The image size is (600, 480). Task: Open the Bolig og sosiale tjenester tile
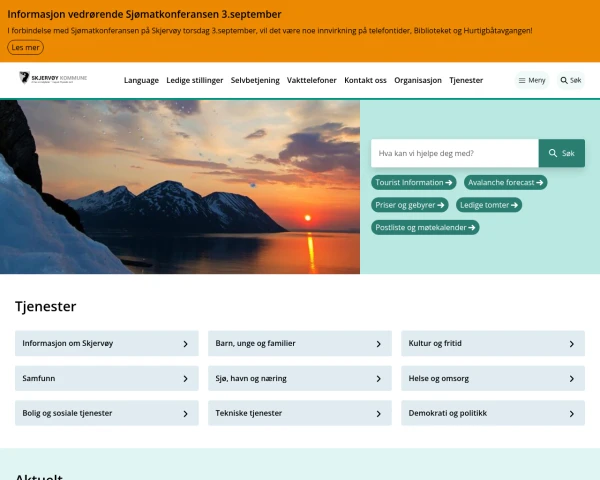[107, 413]
